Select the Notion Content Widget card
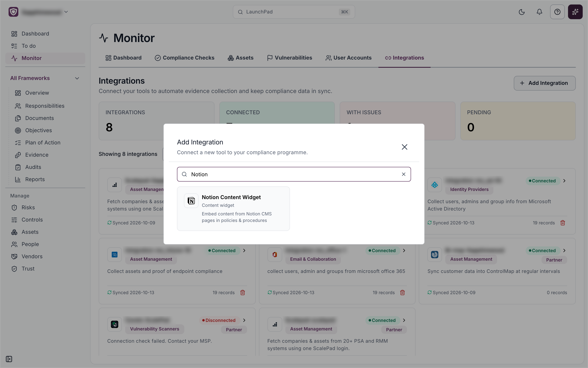 pyautogui.click(x=233, y=209)
